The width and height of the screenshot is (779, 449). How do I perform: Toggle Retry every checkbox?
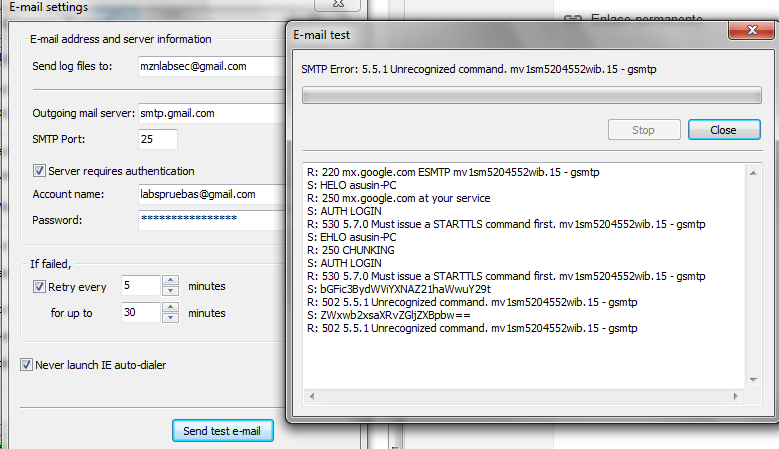tap(39, 287)
